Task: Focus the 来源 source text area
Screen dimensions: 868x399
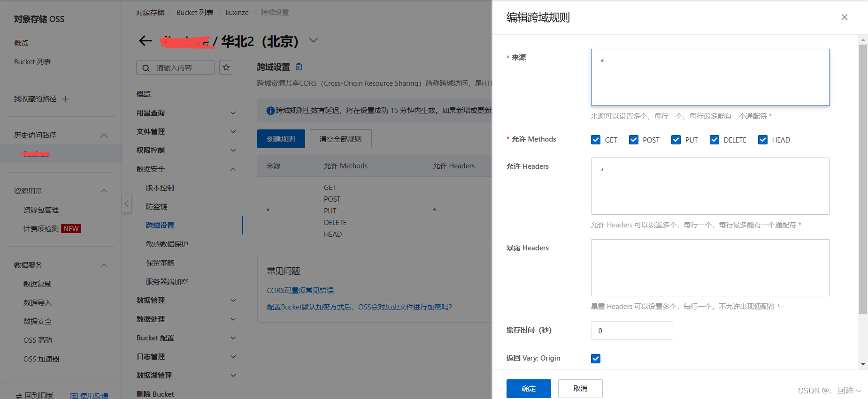Action: pos(710,77)
